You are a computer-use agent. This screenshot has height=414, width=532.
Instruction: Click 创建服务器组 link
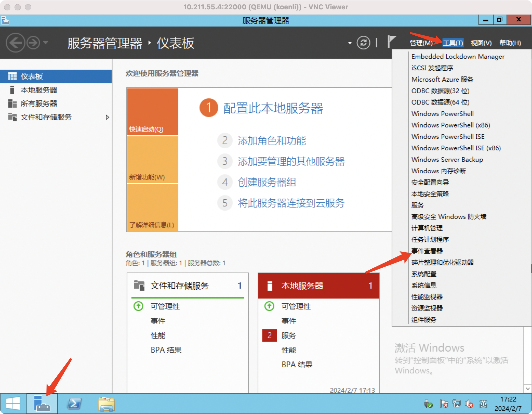pyautogui.click(x=267, y=182)
